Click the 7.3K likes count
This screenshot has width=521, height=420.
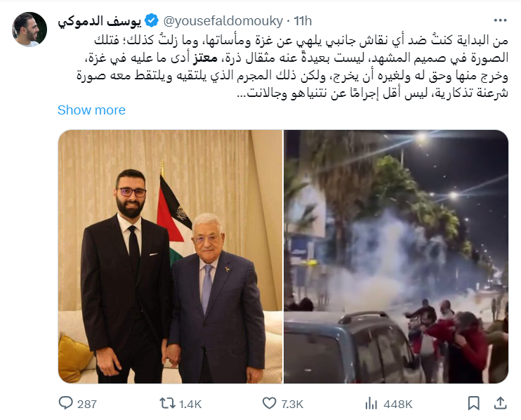coord(292,404)
